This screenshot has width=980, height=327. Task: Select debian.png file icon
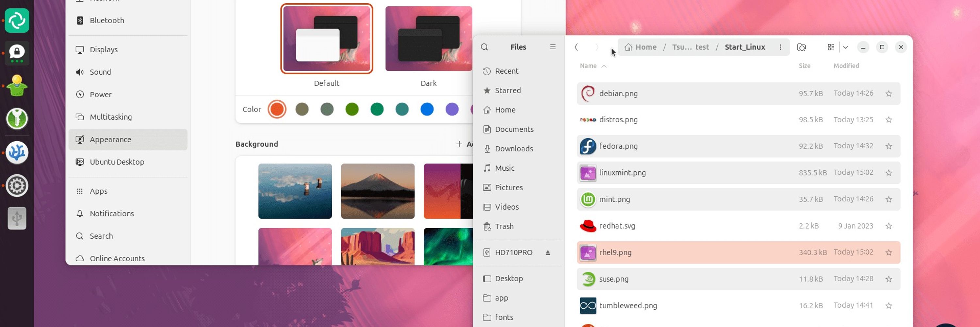[588, 94]
